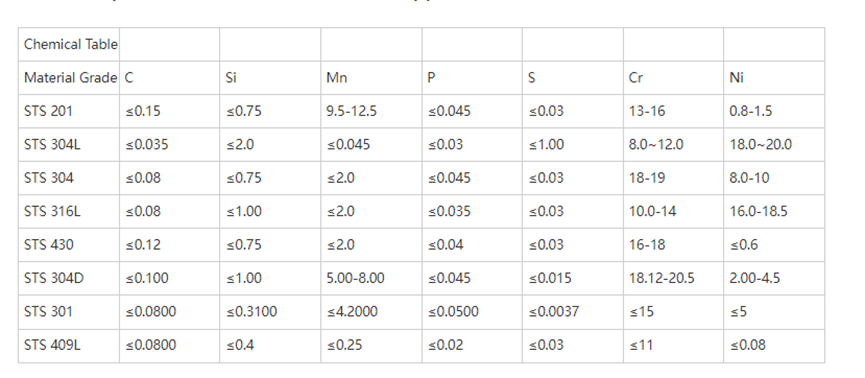Click the ≤0.0037 sulfur value cell
This screenshot has width=865, height=378.
coord(573,312)
